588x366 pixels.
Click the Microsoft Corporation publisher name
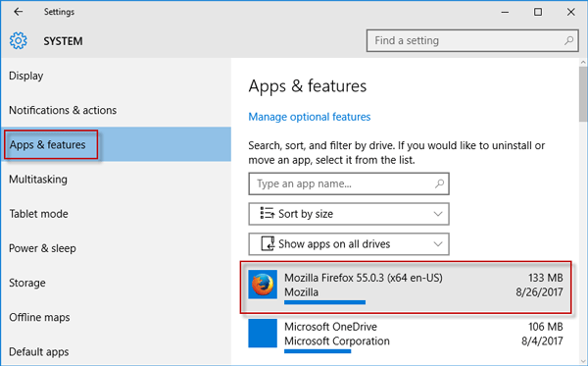337,340
